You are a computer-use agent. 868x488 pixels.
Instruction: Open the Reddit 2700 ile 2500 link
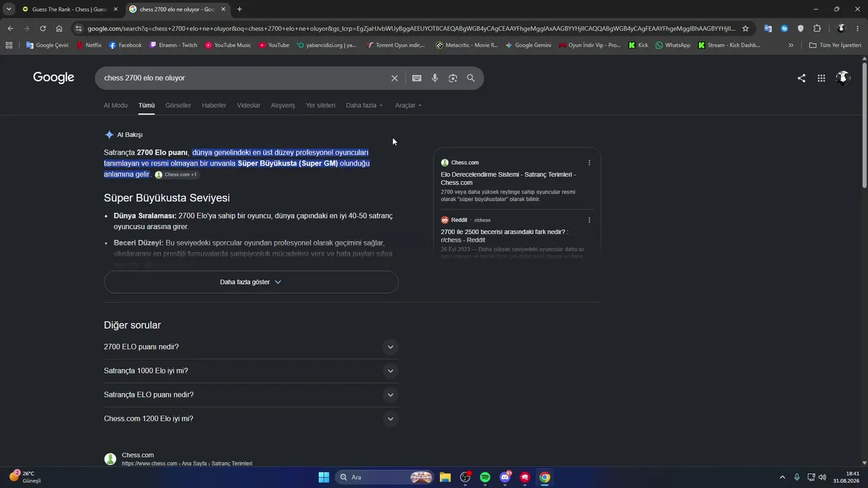(505, 236)
